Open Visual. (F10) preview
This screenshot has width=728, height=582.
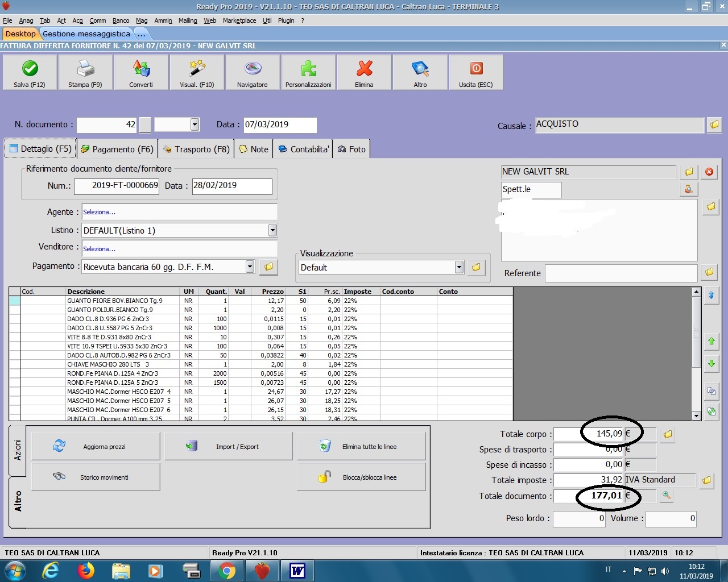click(197, 72)
